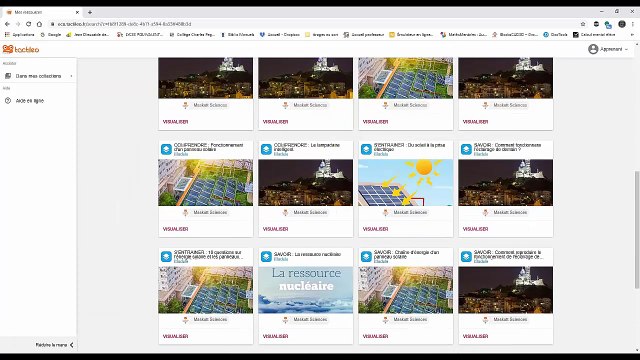The width and height of the screenshot is (640, 360).
Task: Click Maskott Sciences author icon on nucléaire card
Action: point(285,320)
